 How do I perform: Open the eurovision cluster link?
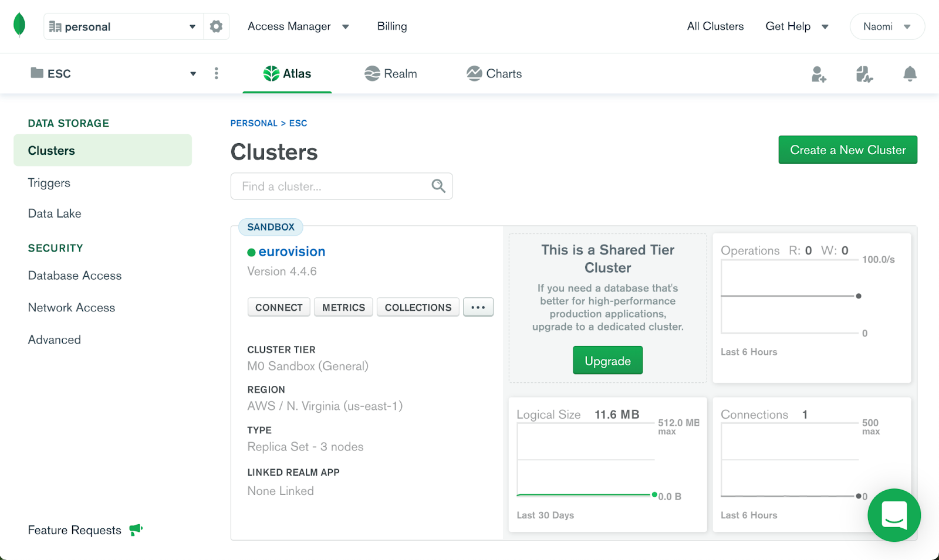tap(292, 252)
